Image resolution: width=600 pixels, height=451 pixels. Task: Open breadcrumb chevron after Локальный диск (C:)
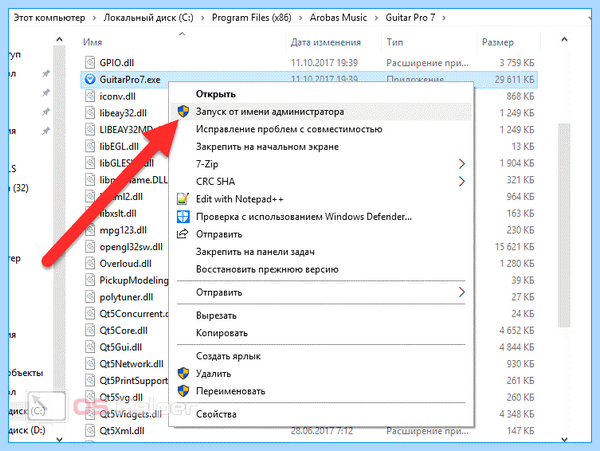click(x=203, y=18)
